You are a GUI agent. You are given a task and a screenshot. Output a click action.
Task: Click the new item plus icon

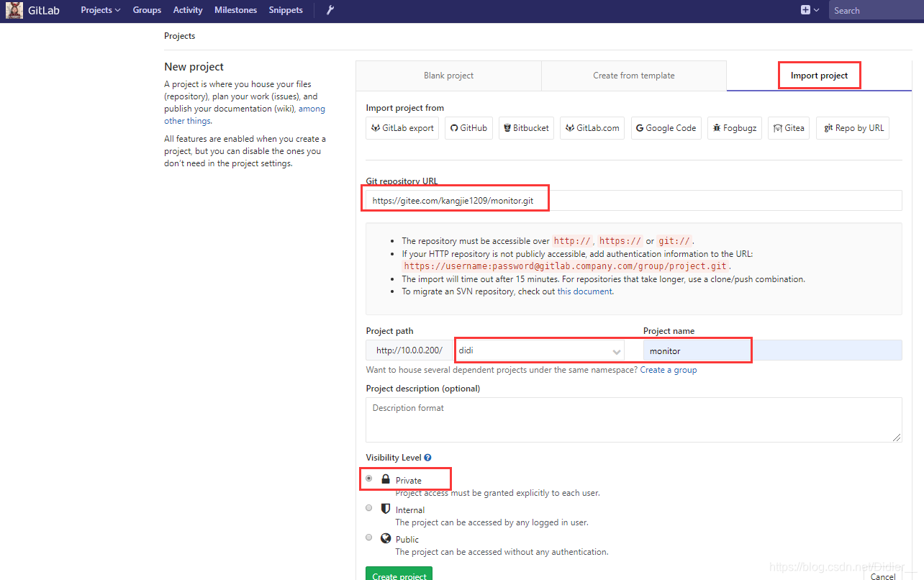pos(805,10)
